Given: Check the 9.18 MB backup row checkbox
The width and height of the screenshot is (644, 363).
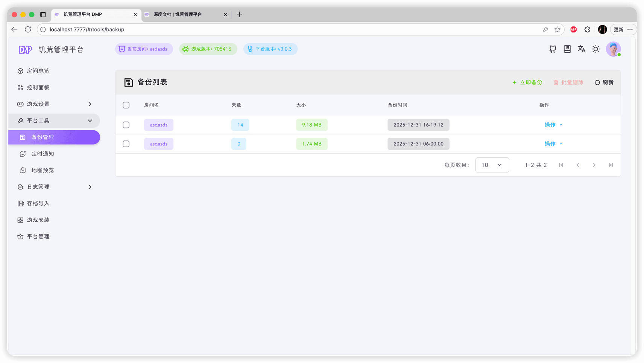Looking at the screenshot, I should [x=126, y=125].
